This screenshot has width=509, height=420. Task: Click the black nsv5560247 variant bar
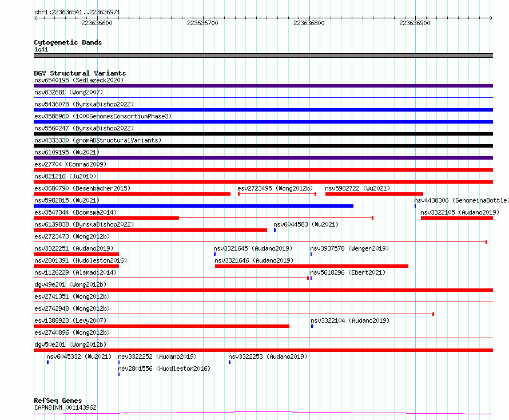click(x=263, y=134)
